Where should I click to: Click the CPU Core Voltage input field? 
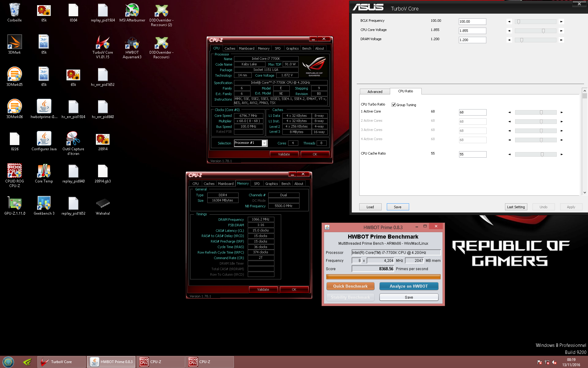472,31
